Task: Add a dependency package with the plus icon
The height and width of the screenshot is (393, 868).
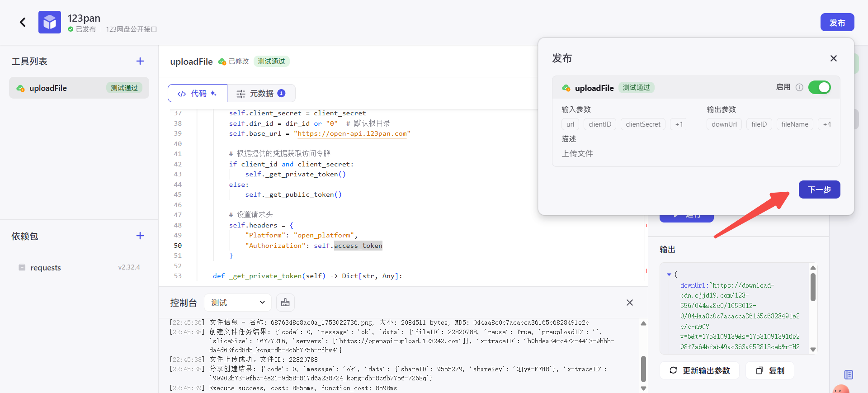Action: (x=140, y=236)
